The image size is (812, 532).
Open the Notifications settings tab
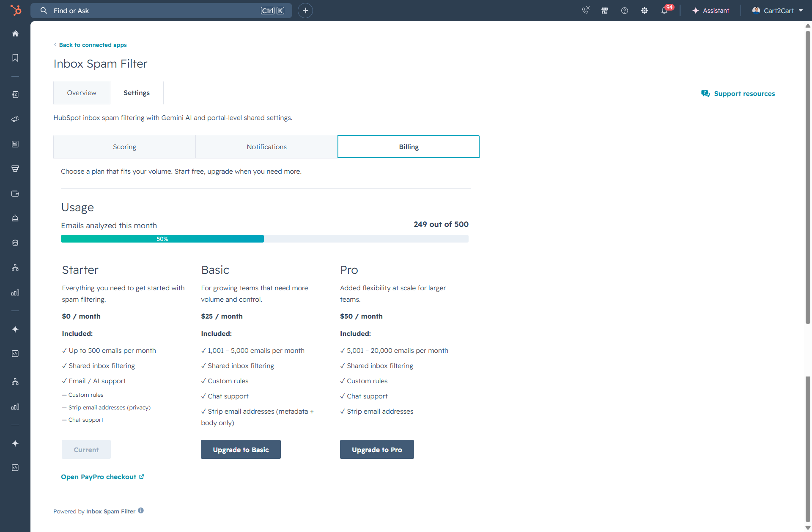pyautogui.click(x=266, y=147)
